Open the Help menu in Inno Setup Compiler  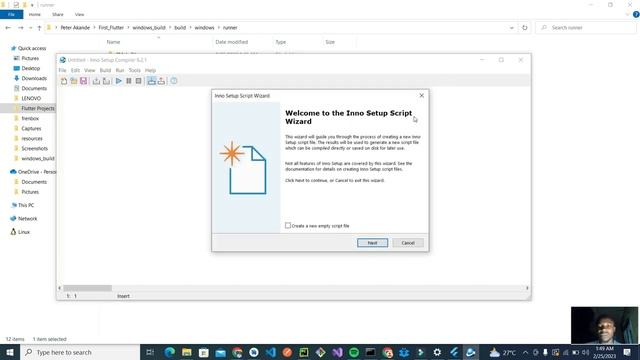pyautogui.click(x=150, y=70)
